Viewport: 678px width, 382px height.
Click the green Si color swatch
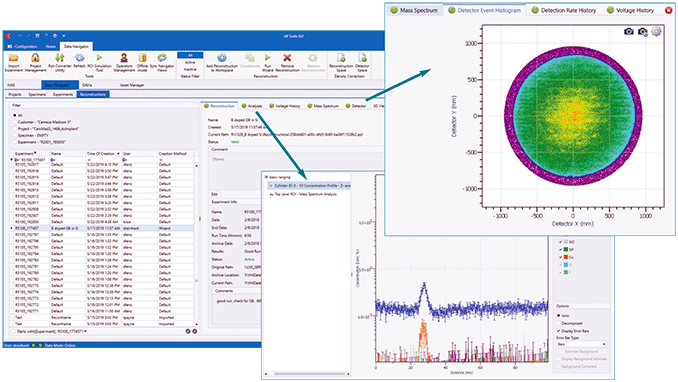[x=566, y=250]
